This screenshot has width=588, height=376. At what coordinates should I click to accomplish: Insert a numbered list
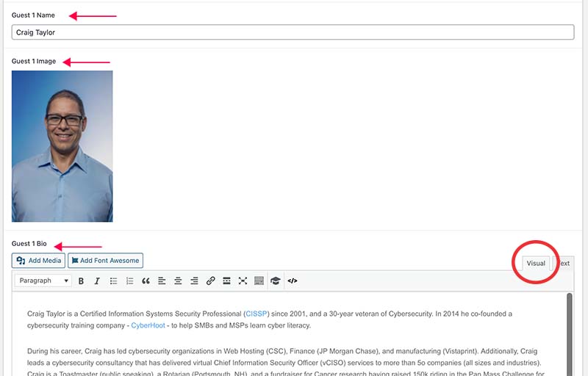click(x=129, y=281)
